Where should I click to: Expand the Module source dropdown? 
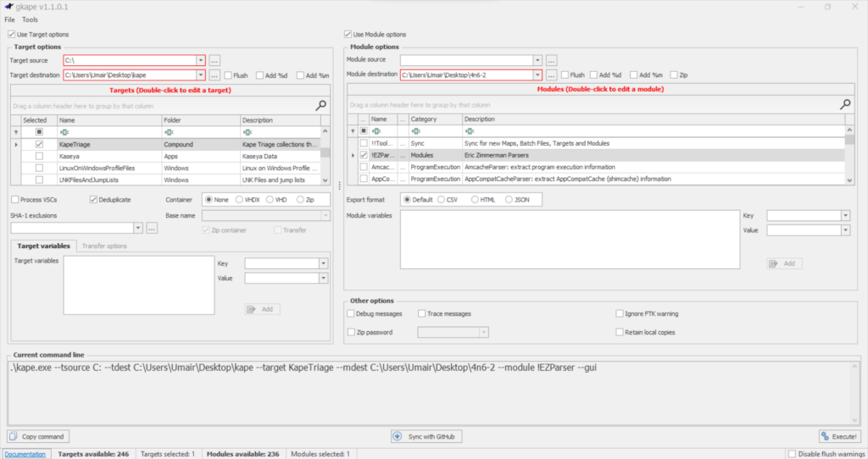[x=537, y=60]
